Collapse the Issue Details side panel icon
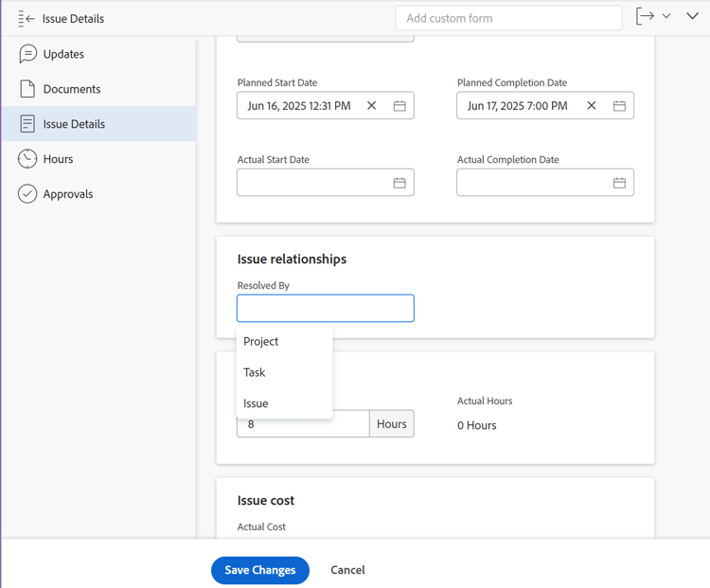 [x=27, y=18]
